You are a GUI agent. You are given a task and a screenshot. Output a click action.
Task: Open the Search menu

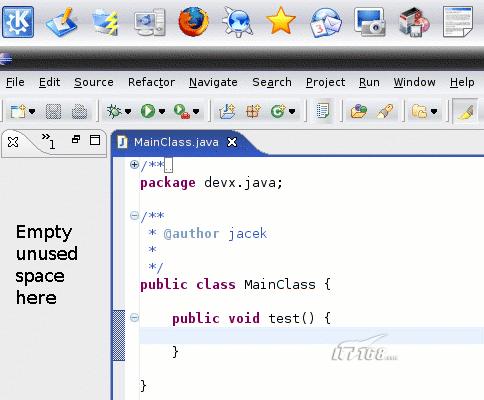tap(272, 82)
